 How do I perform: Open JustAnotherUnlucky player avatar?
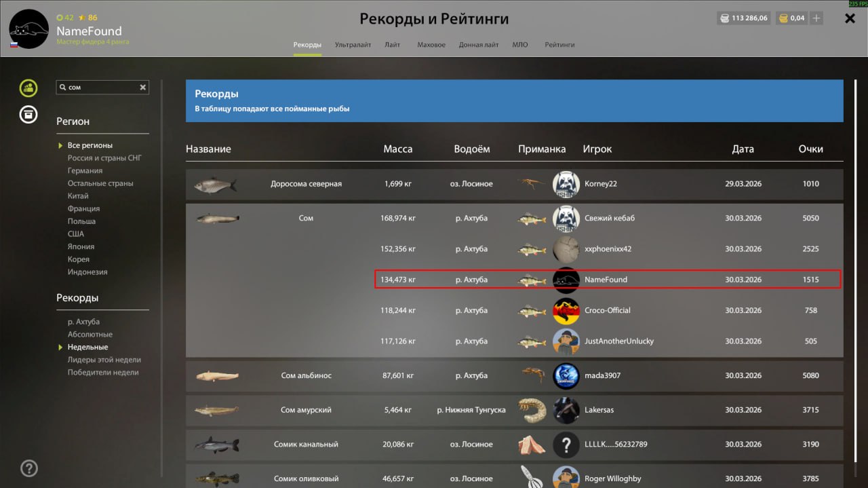click(x=566, y=341)
